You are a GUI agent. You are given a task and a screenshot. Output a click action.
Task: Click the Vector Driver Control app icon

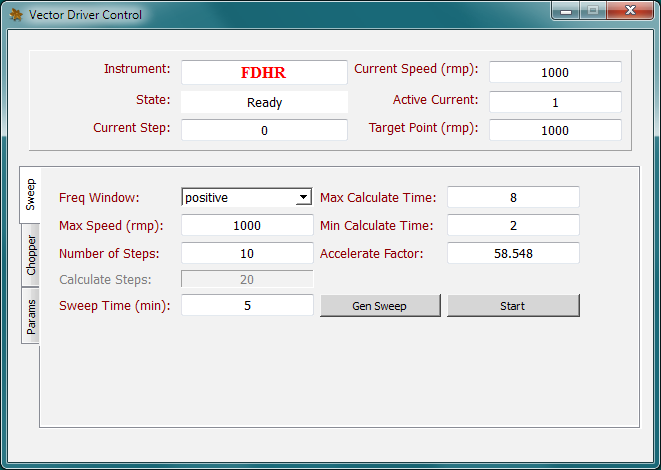15,15
